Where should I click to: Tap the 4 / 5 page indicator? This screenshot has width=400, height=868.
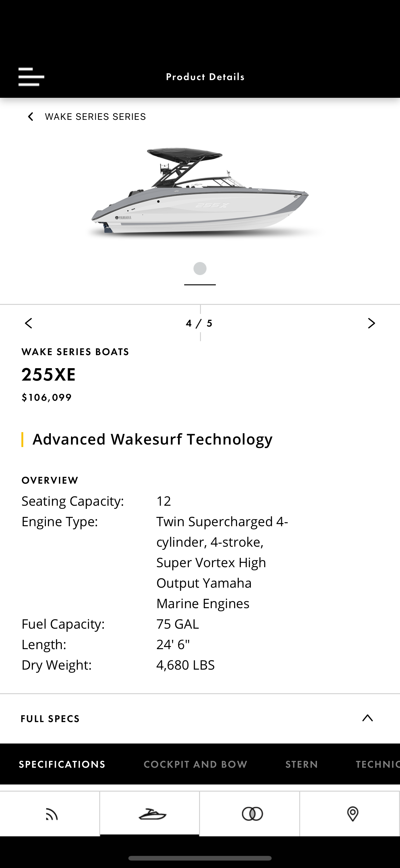199,323
